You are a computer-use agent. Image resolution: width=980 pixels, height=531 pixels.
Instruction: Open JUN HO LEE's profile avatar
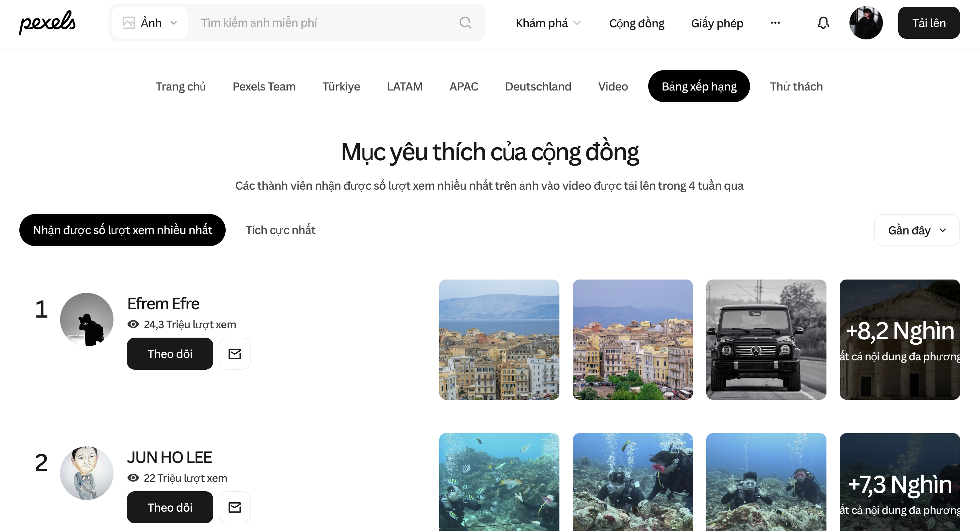pos(87,473)
